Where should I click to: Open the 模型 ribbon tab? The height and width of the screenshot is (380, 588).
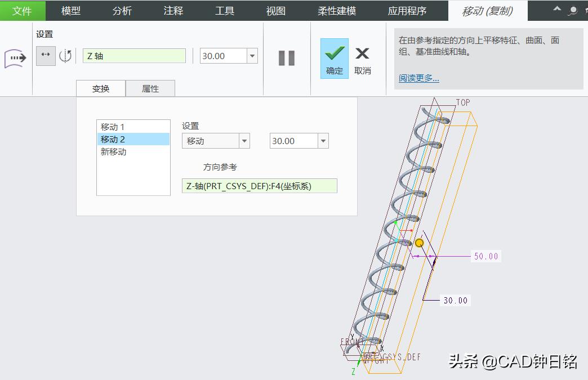[x=72, y=10]
